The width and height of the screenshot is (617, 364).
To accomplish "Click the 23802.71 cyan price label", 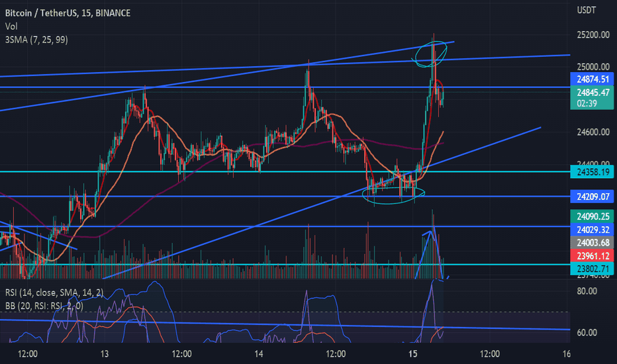I will (593, 269).
